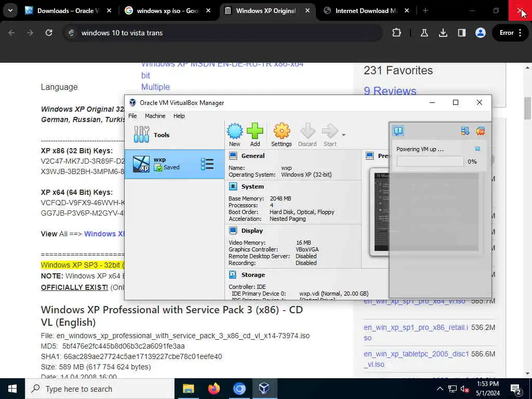Open a new browser tab
Viewport: 532px width, 399px height.
[x=425, y=11]
